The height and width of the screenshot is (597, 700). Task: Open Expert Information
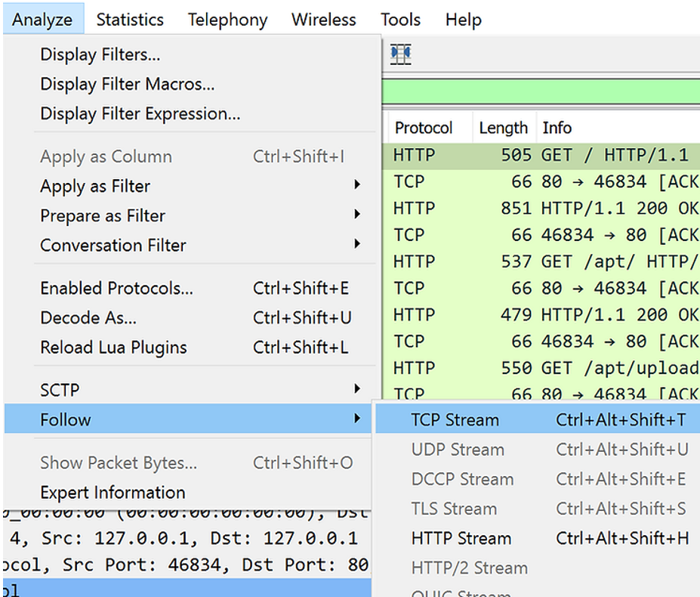pyautogui.click(x=113, y=493)
